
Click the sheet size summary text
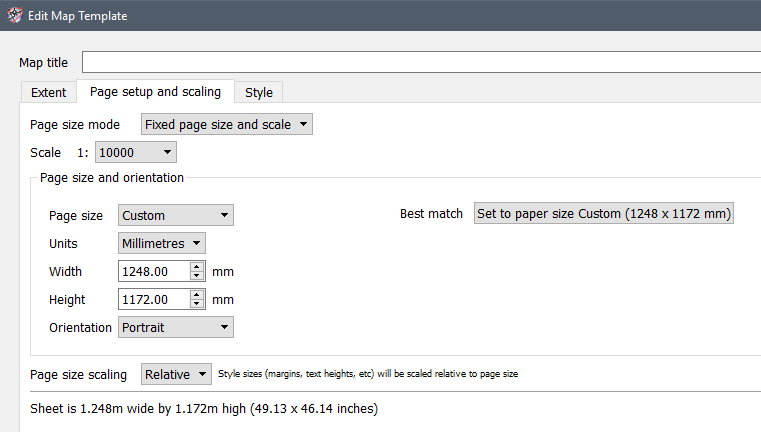[204, 409]
